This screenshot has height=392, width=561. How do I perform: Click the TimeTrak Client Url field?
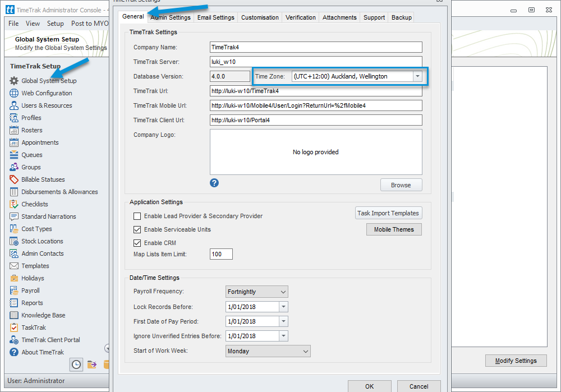click(x=316, y=120)
